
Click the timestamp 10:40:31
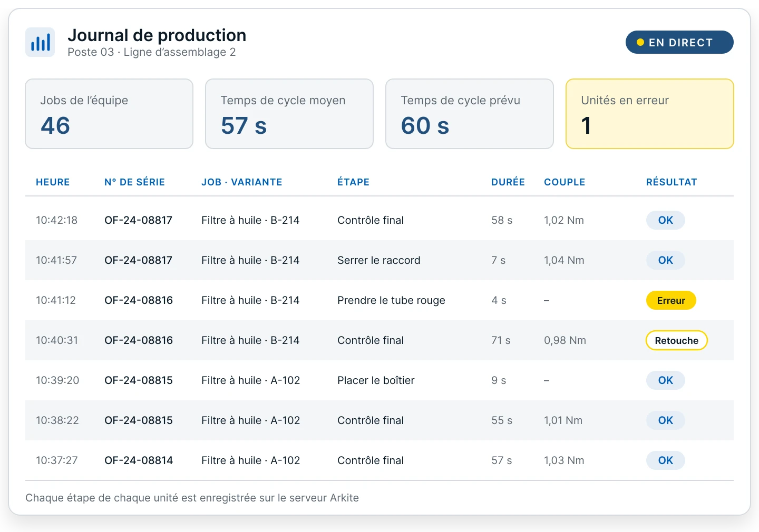click(x=57, y=340)
